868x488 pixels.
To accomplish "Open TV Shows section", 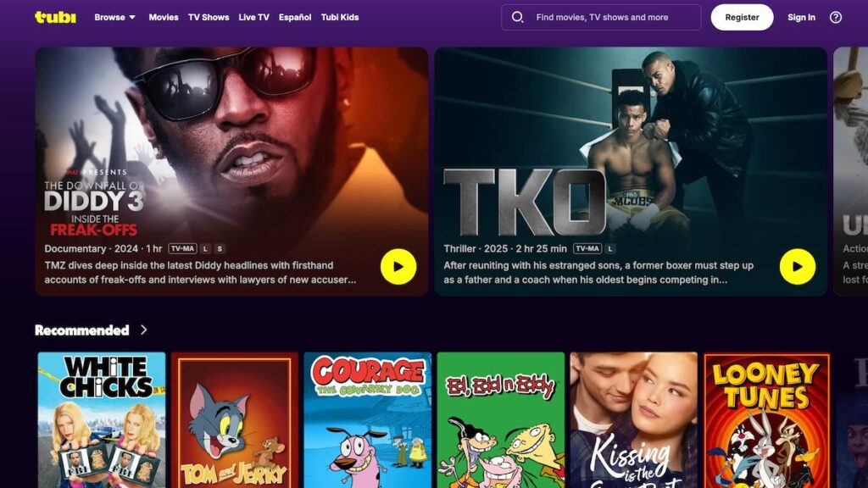I will click(x=209, y=17).
